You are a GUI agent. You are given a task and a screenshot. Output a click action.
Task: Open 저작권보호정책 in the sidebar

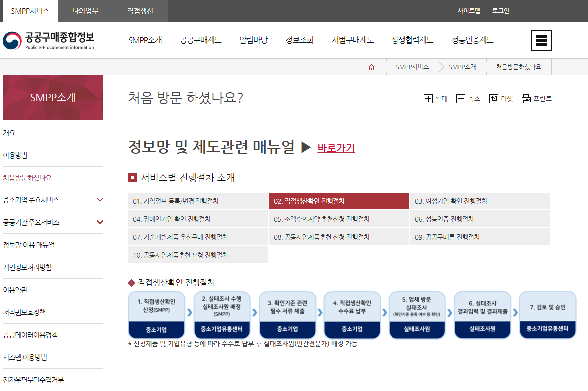[53, 312]
